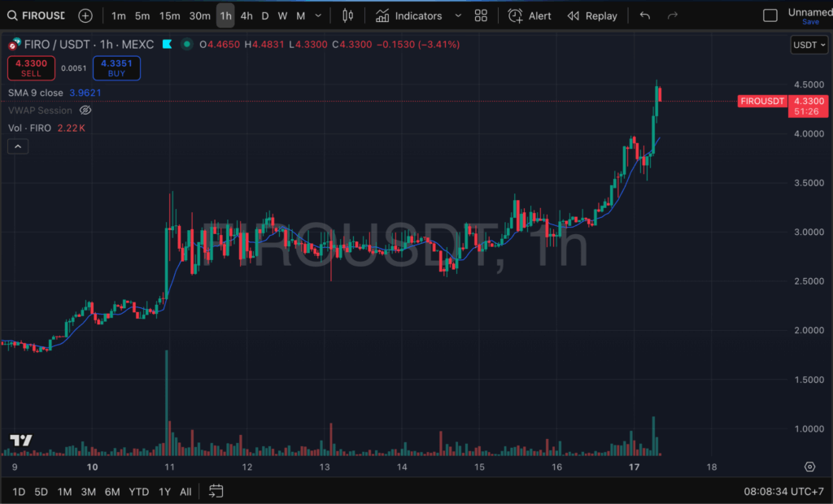Expand the timeframe interval dropdown chevron
833x504 pixels.
click(318, 15)
